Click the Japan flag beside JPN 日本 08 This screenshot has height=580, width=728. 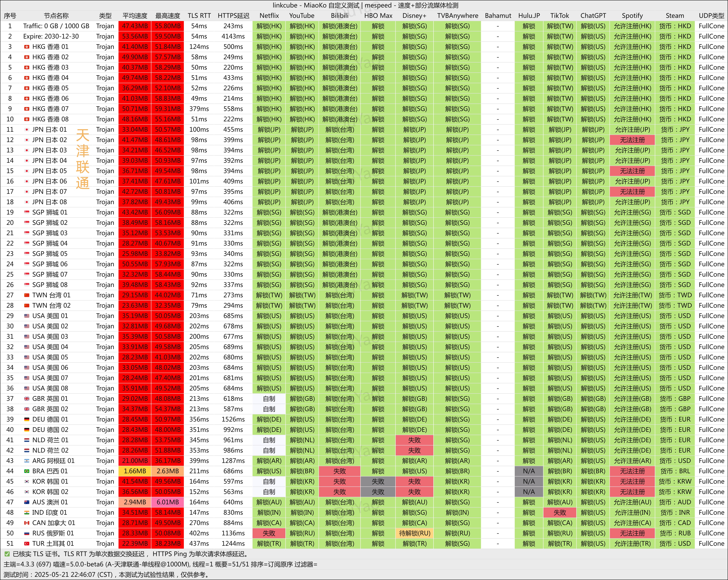[27, 202]
